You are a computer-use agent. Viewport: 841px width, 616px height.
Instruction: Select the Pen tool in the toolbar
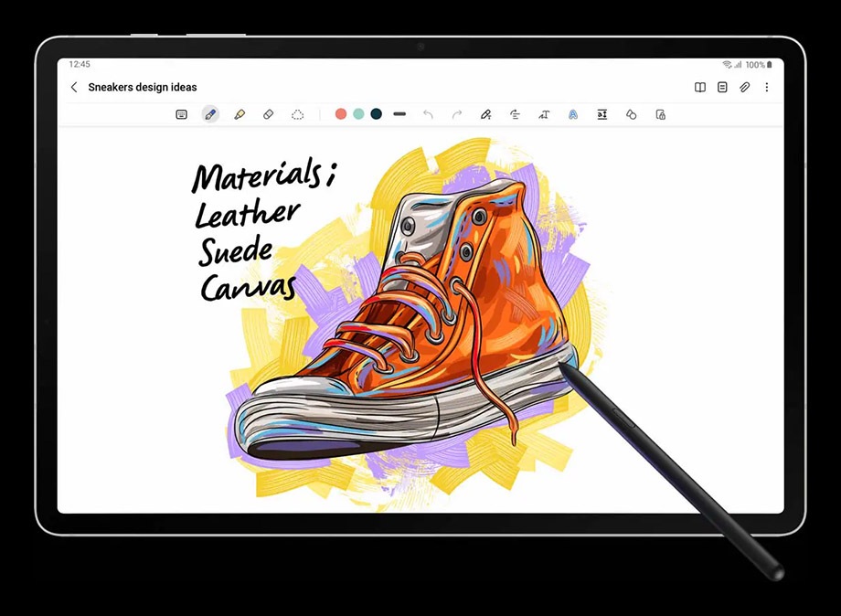[x=210, y=114]
